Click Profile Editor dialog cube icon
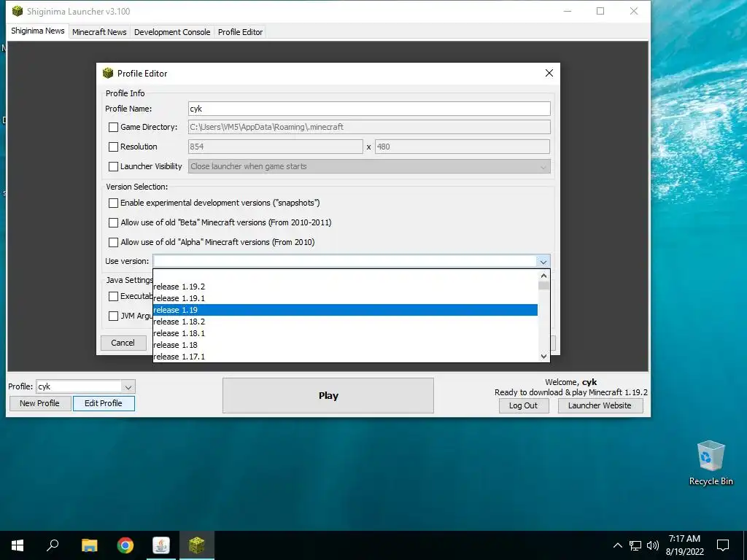The width and height of the screenshot is (747, 560). click(108, 73)
